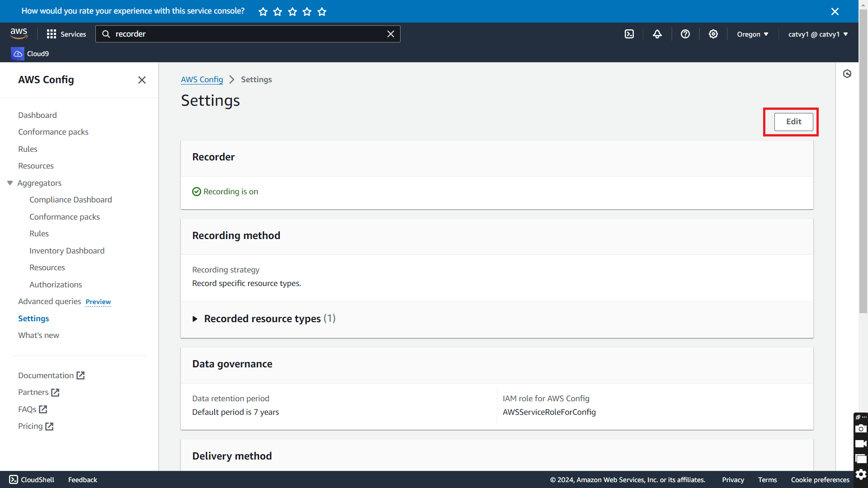Click the camera screenshot icon
Viewport: 868px width, 488px height.
(x=861, y=428)
